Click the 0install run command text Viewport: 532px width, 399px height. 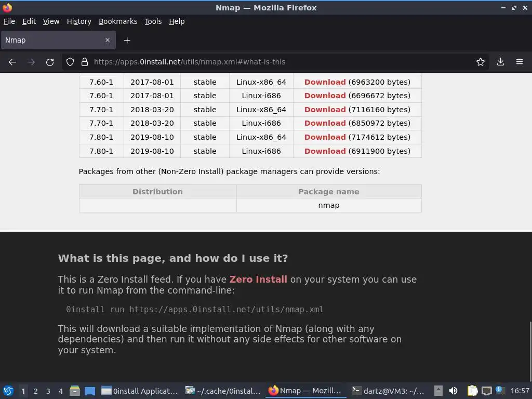[x=195, y=310]
